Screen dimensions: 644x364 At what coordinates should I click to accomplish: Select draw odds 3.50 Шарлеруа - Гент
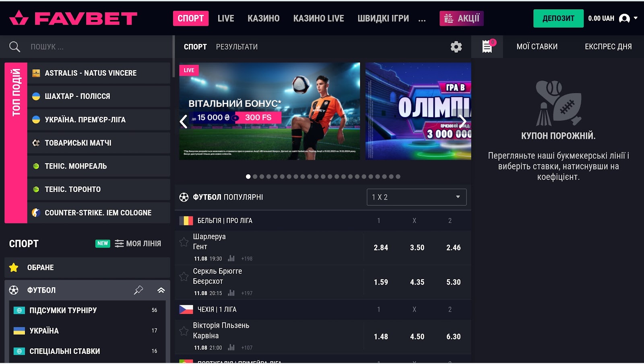pos(417,248)
